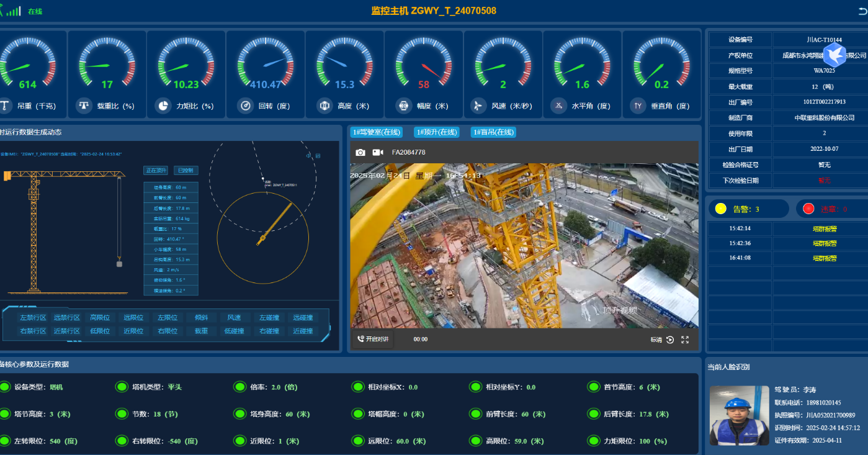
Task: Switch to the 1#驾驶室 camera tab
Action: 377,132
